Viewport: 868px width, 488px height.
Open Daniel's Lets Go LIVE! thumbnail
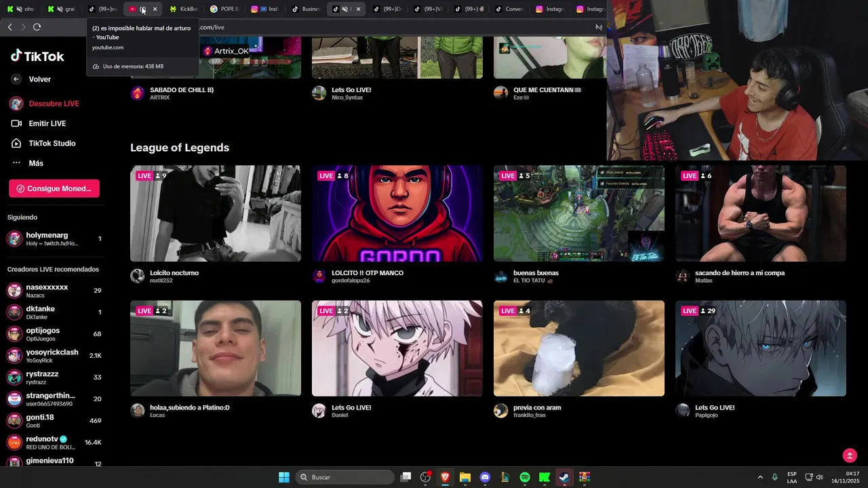point(397,348)
